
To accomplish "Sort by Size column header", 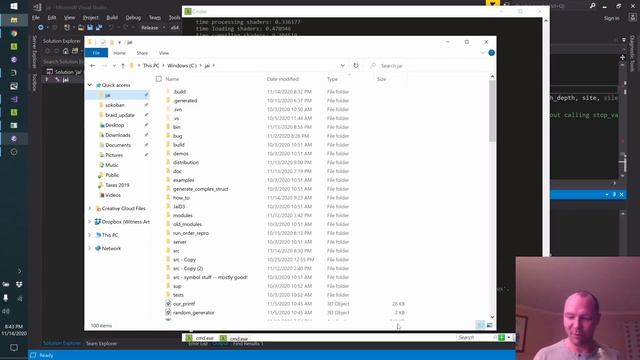I will [x=382, y=79].
